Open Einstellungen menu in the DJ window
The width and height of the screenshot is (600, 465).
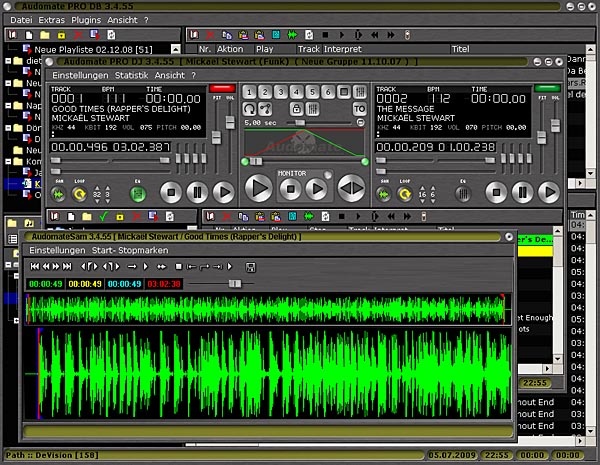click(x=80, y=75)
